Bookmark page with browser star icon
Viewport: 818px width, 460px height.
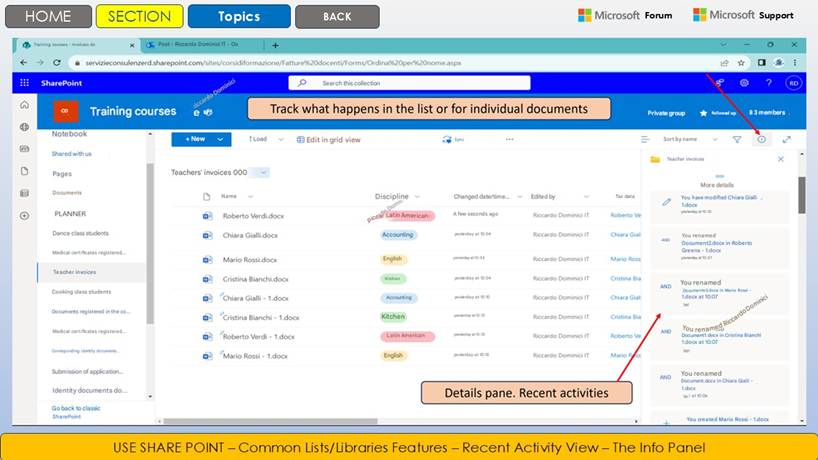point(741,62)
